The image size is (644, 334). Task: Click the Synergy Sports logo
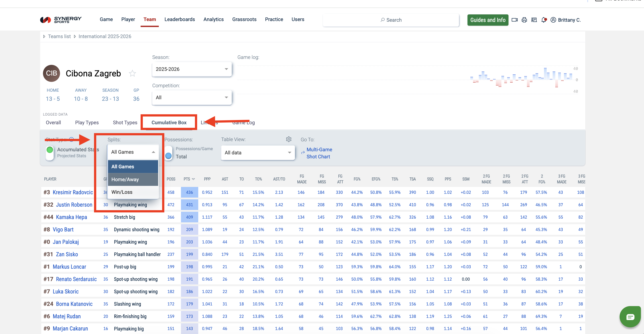(61, 20)
